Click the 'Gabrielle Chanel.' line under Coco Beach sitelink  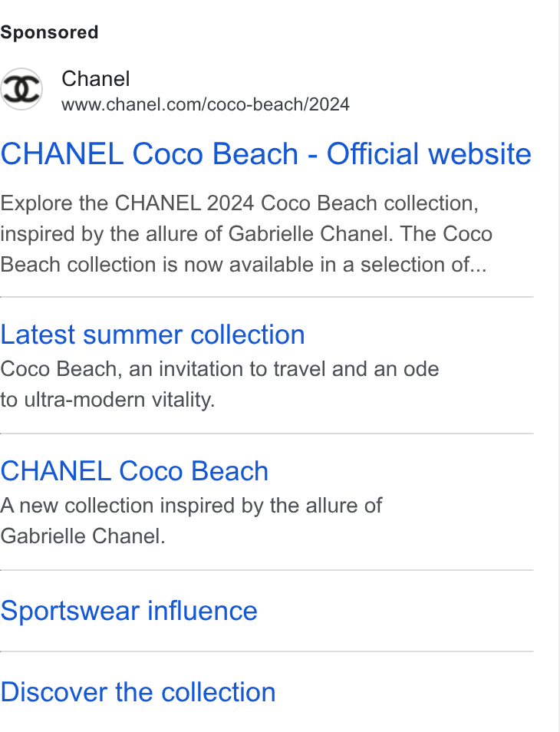tap(83, 536)
